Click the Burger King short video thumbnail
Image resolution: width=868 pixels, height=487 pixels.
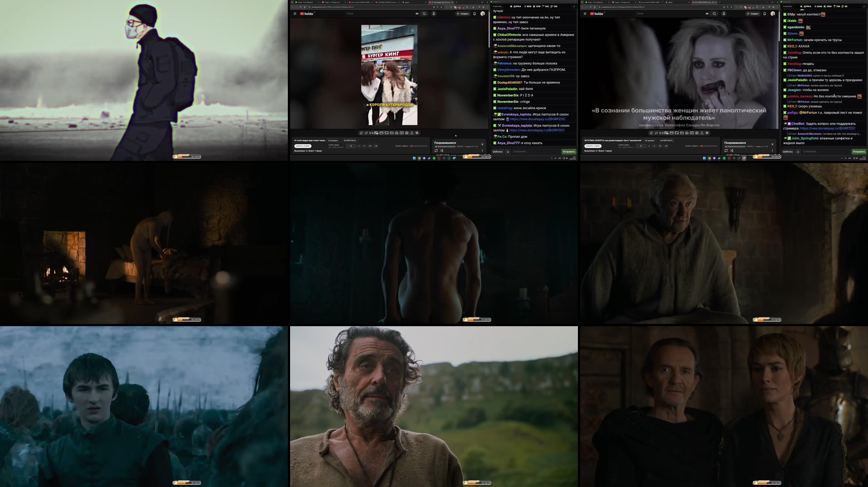pos(389,75)
